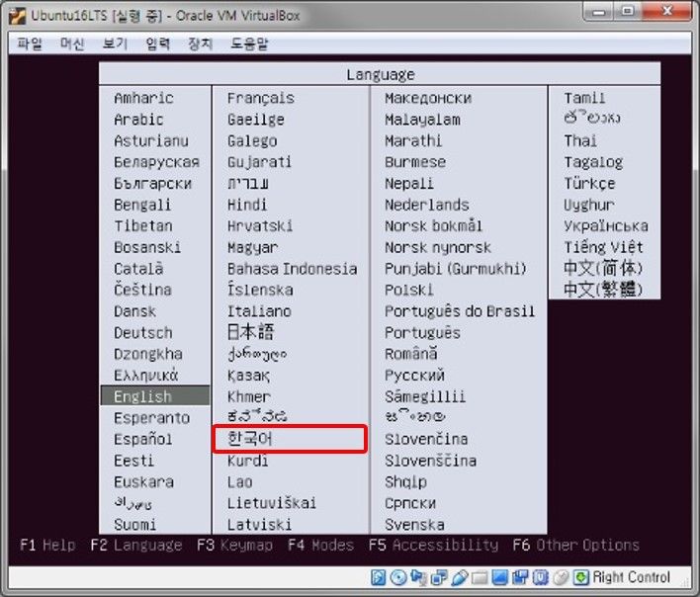This screenshot has height=597, width=700.
Task: Click the audio status icon
Action: pos(419,577)
